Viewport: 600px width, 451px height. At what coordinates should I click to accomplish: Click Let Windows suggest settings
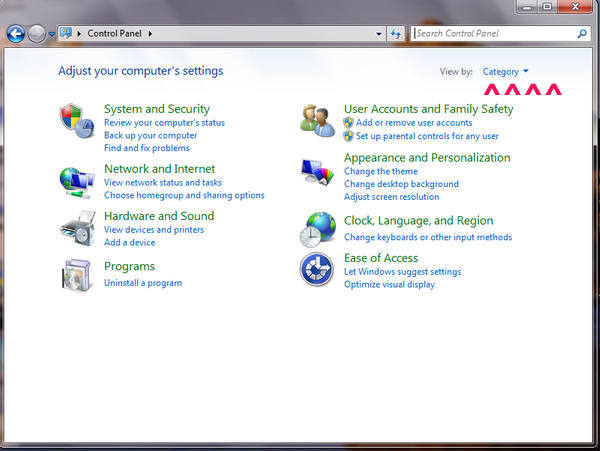[402, 272]
